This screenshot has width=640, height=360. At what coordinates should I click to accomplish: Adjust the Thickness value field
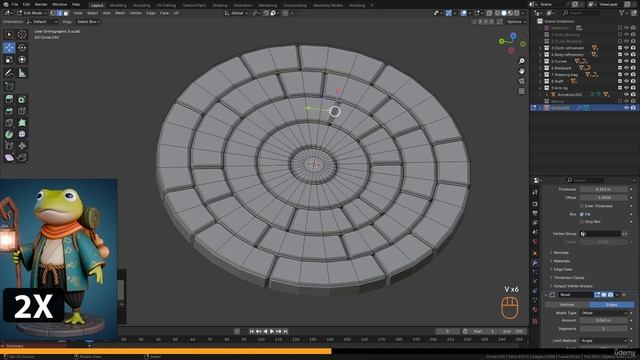[604, 189]
